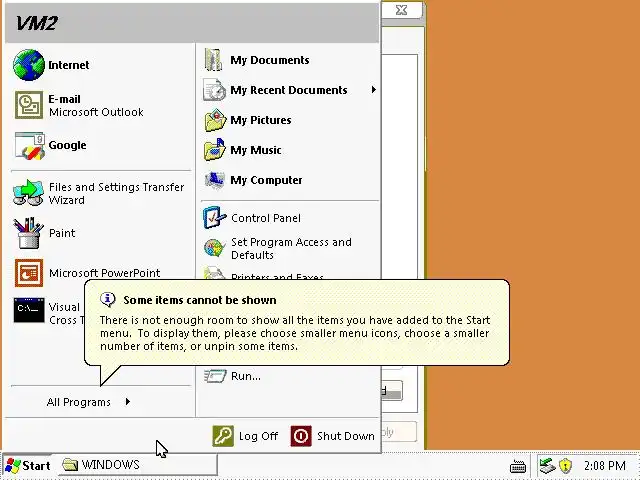
Task: Start Files and Settings Transfer Wizard icon
Action: 28,193
